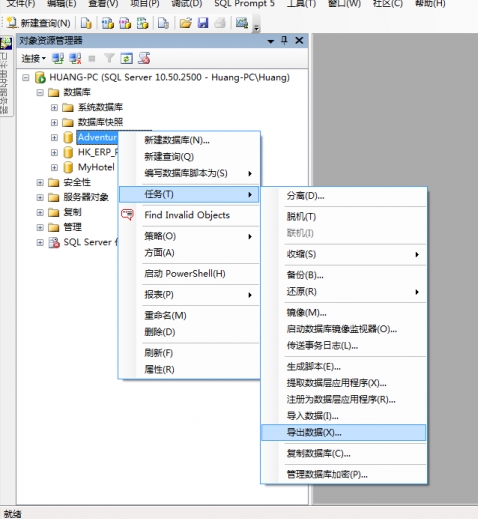The image size is (478, 519).
Task: Expand the 复制 folder
Action: [40, 212]
